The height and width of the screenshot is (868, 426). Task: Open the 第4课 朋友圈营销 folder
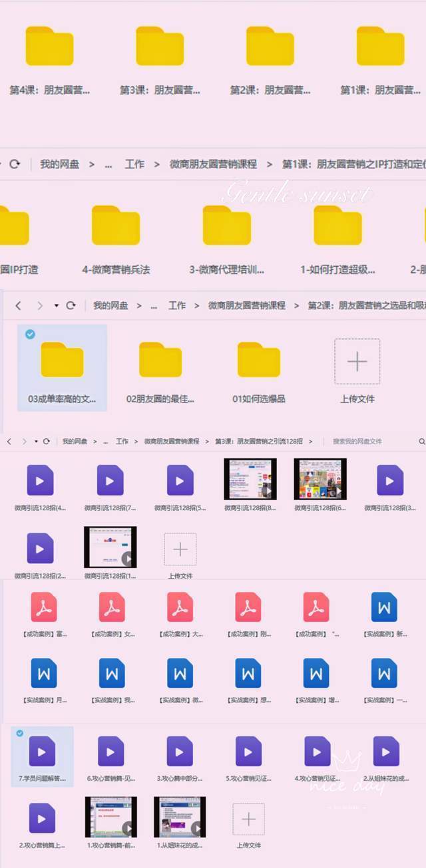click(x=49, y=47)
